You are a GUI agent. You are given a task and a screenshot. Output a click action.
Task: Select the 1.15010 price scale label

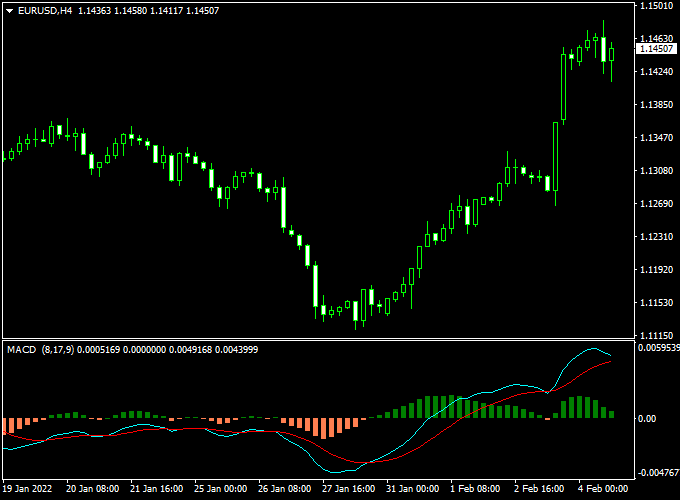[657, 6]
